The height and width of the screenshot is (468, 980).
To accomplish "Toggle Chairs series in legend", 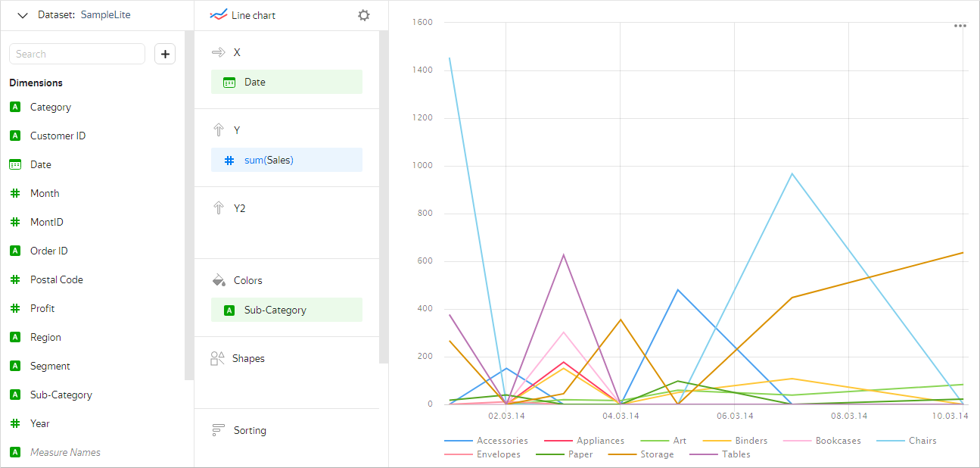I will [922, 441].
